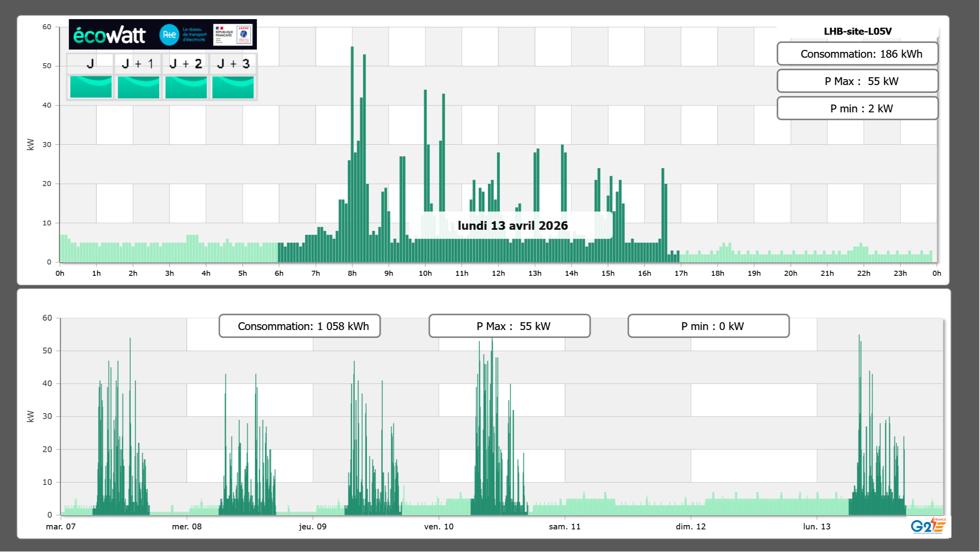Click the P min: 2 kW box
980x552 pixels.
857,108
